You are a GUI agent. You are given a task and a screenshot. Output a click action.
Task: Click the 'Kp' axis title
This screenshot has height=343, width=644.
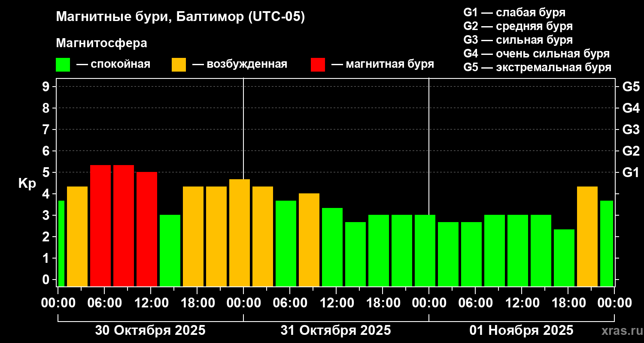coord(27,184)
